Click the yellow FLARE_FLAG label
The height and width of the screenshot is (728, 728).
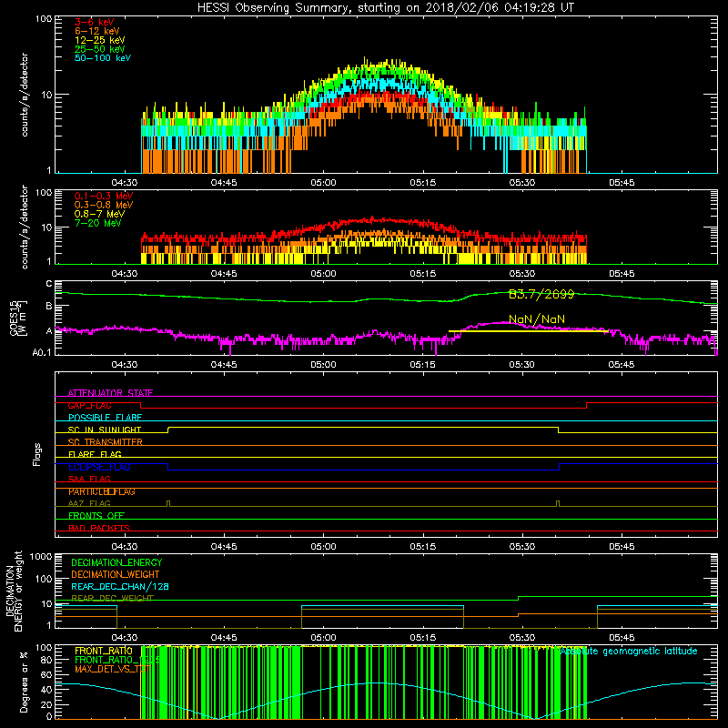[x=95, y=454]
